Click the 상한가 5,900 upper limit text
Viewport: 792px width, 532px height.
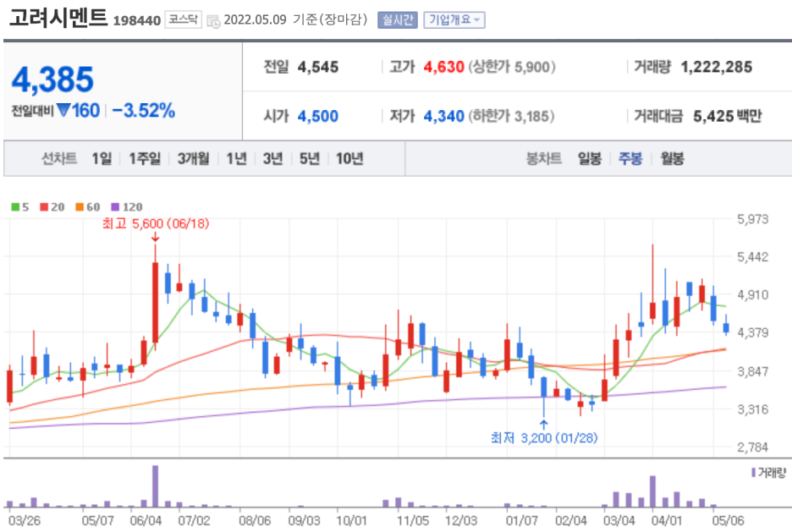point(512,67)
